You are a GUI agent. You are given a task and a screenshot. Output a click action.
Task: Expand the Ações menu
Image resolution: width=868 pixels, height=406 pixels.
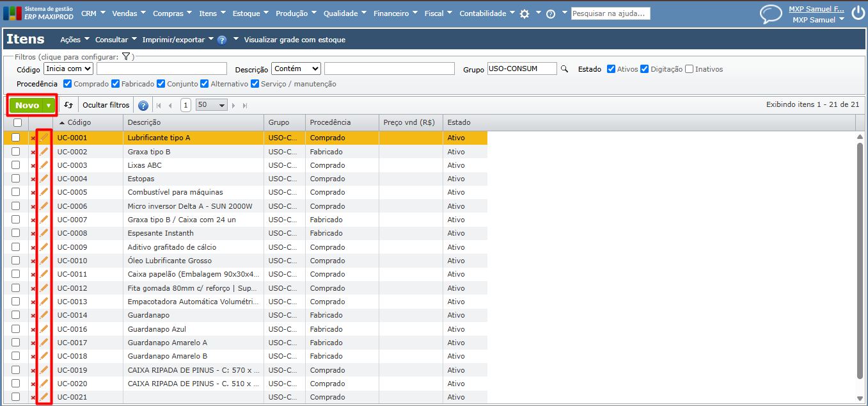click(75, 40)
